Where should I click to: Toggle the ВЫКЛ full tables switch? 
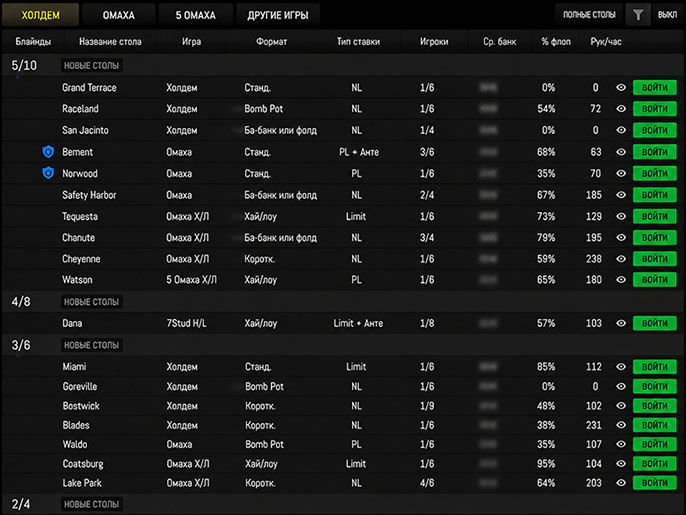pyautogui.click(x=667, y=15)
